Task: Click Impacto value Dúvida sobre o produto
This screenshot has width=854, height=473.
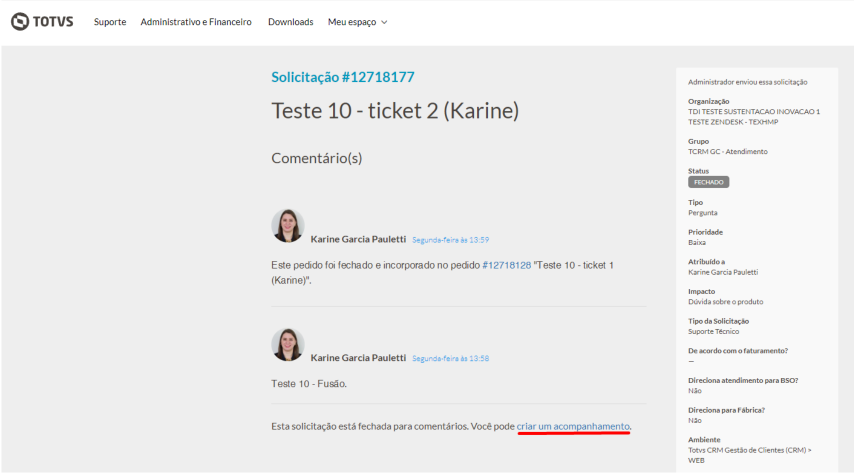Action: (x=725, y=302)
